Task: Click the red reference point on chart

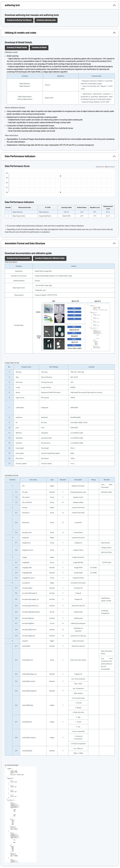Action: pyautogui.click(x=60, y=192)
